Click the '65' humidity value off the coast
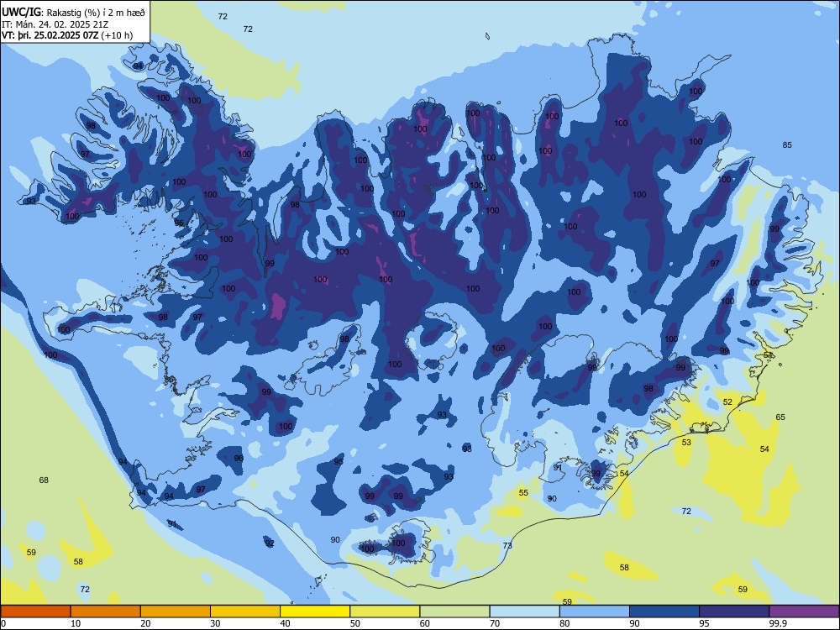Image resolution: width=840 pixels, height=630 pixels. (x=780, y=417)
